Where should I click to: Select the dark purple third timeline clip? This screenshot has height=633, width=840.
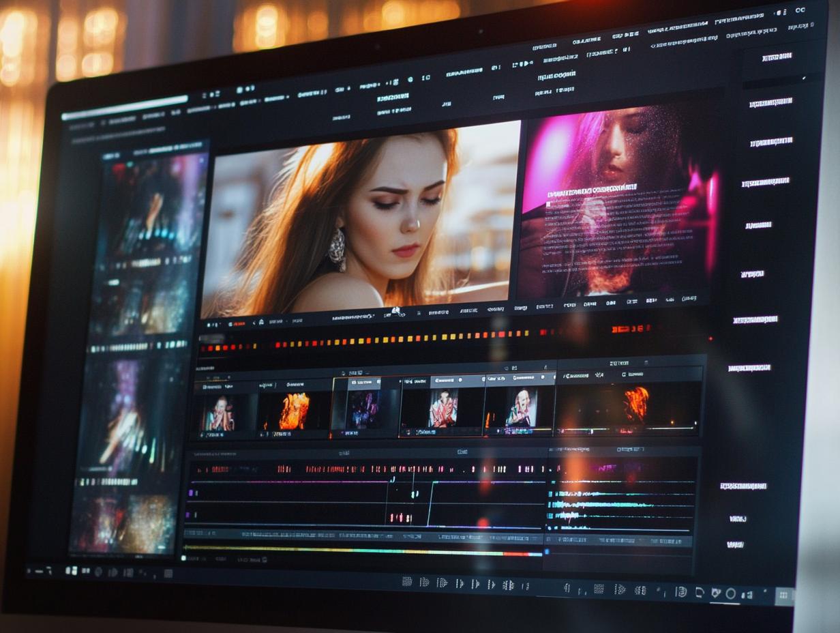pos(363,409)
